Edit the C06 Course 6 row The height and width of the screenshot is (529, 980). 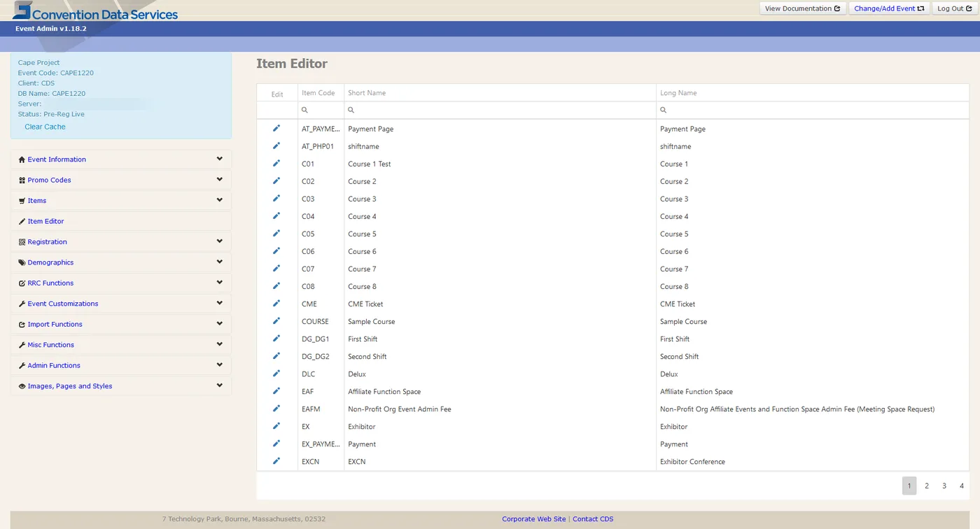point(276,251)
